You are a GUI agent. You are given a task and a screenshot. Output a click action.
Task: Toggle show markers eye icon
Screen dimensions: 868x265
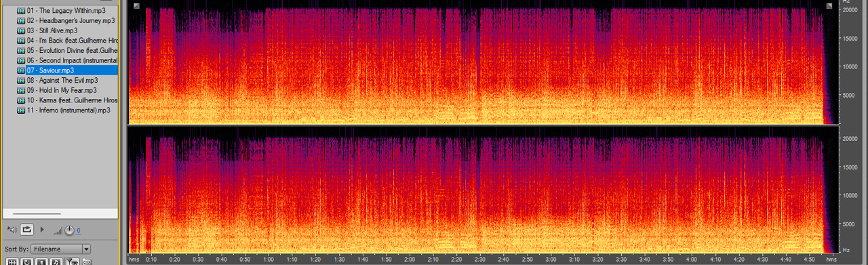pos(73,261)
